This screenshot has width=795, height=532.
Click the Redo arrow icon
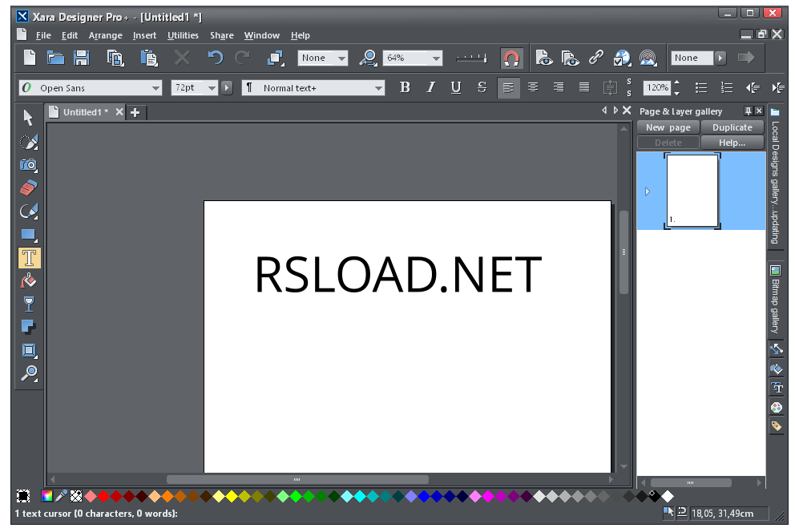pyautogui.click(x=242, y=57)
